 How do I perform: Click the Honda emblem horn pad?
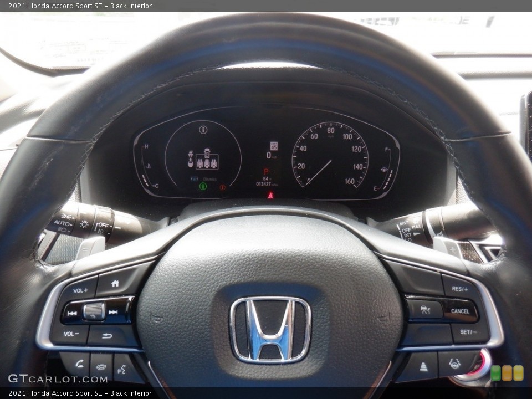[x=270, y=330]
